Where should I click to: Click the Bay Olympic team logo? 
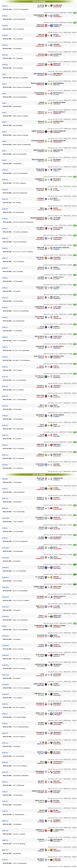pyautogui.click(x=52, y=160)
